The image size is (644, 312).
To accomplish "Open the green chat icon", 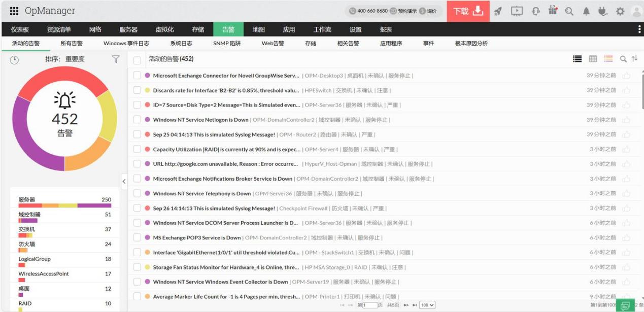I will [x=625, y=305].
